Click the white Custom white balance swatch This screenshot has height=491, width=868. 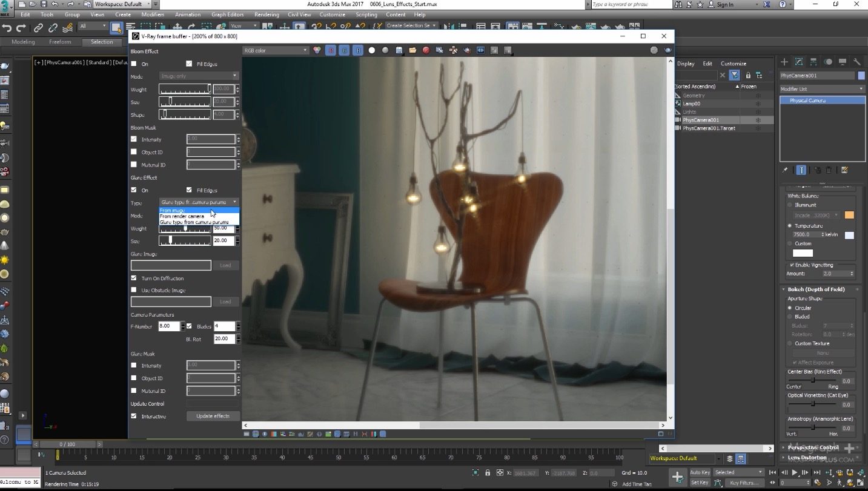click(x=803, y=253)
